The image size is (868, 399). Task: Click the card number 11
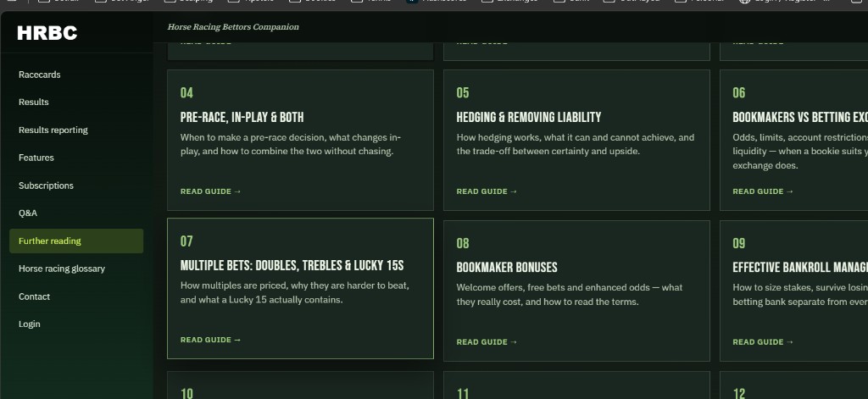point(463,393)
